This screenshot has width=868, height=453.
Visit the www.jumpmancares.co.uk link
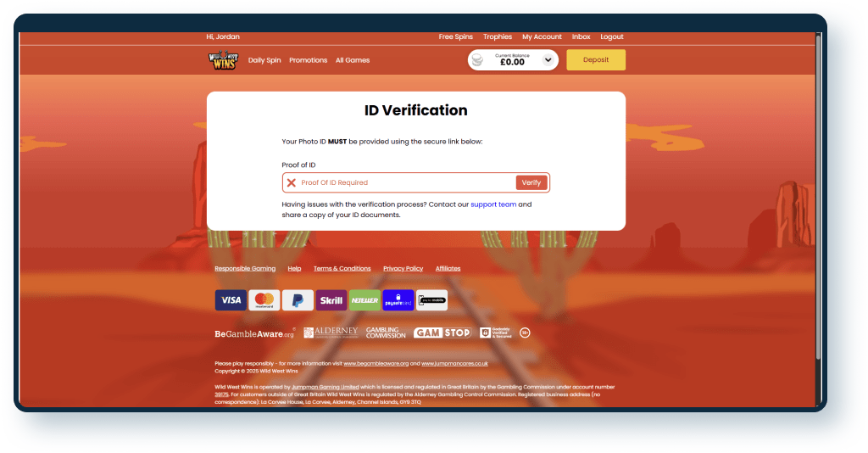click(454, 364)
